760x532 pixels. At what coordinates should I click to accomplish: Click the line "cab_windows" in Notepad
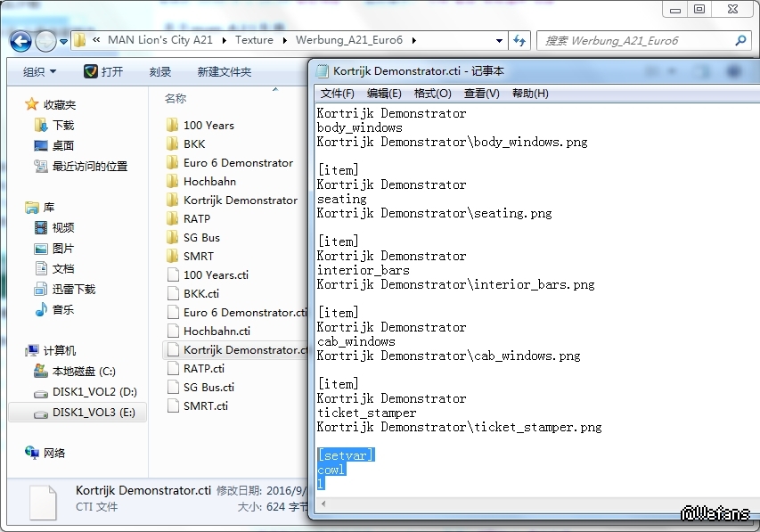[x=356, y=341]
